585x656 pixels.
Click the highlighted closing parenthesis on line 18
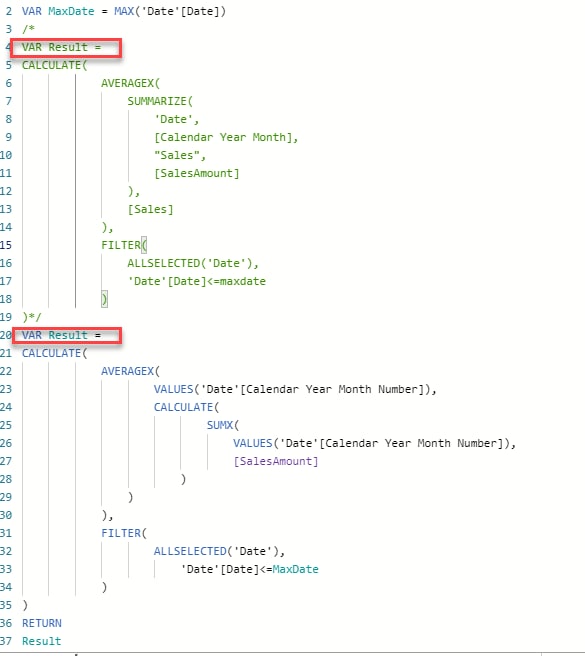tap(104, 299)
